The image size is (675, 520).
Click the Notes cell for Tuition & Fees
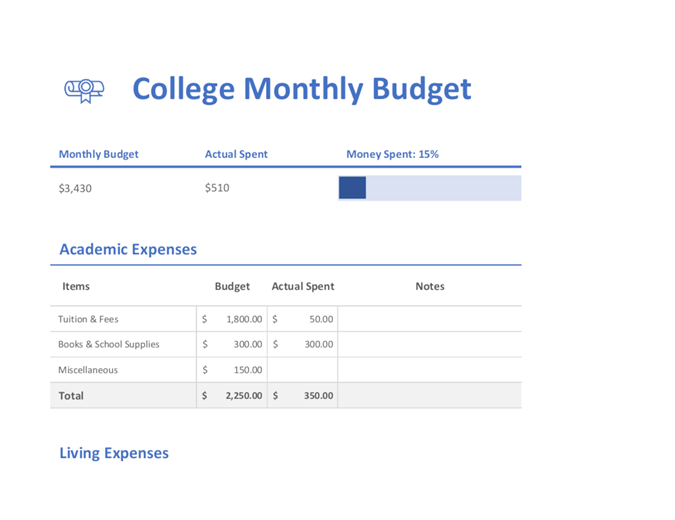(429, 319)
